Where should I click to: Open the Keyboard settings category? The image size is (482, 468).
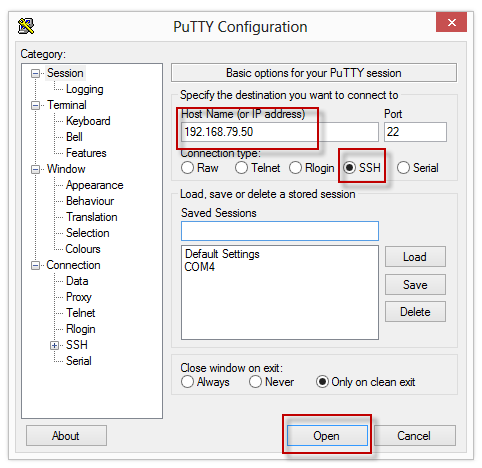88,121
